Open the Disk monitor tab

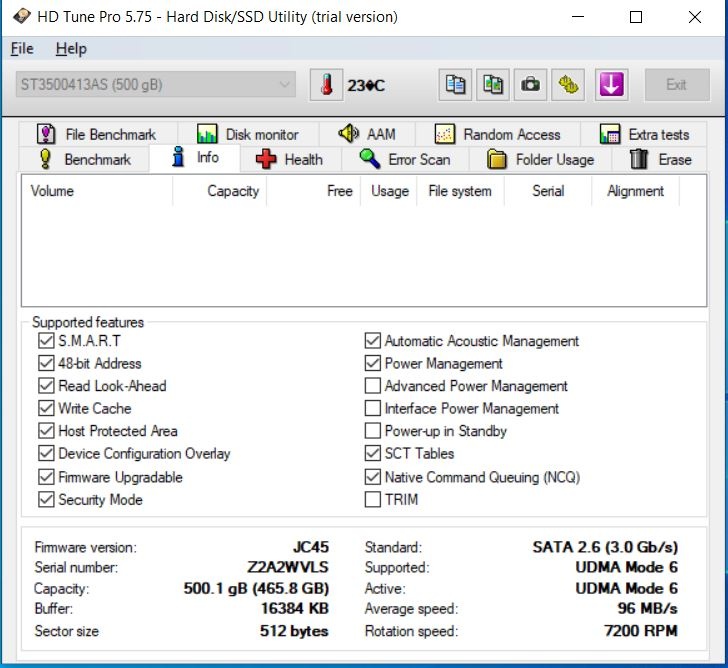248,134
